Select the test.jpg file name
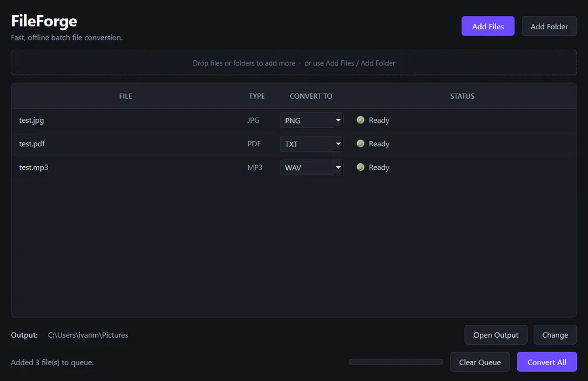Screen dimensions: 588x381 (x=32, y=121)
